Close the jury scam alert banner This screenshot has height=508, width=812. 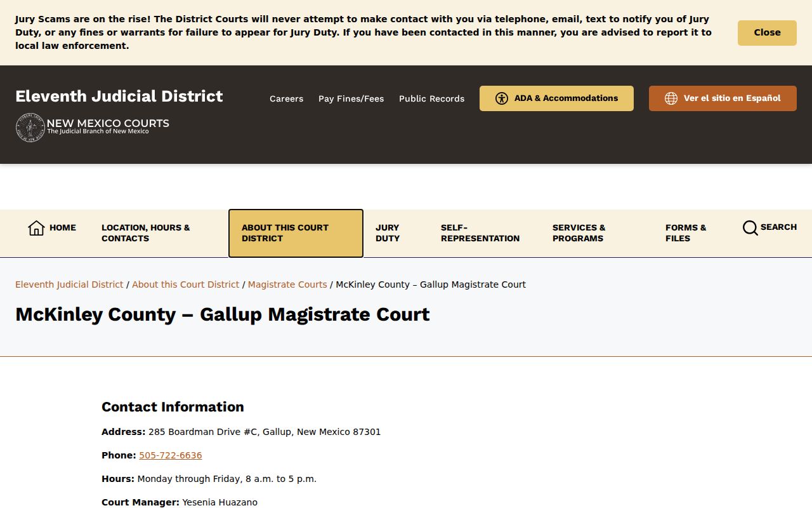[767, 32]
